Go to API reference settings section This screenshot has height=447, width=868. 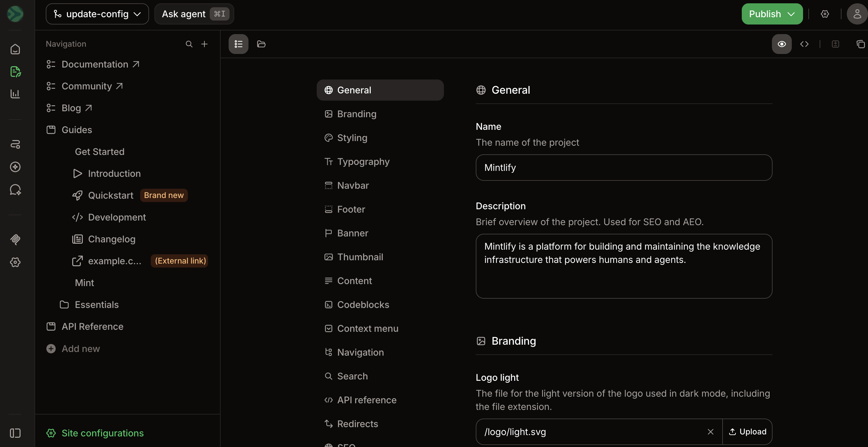click(380, 400)
